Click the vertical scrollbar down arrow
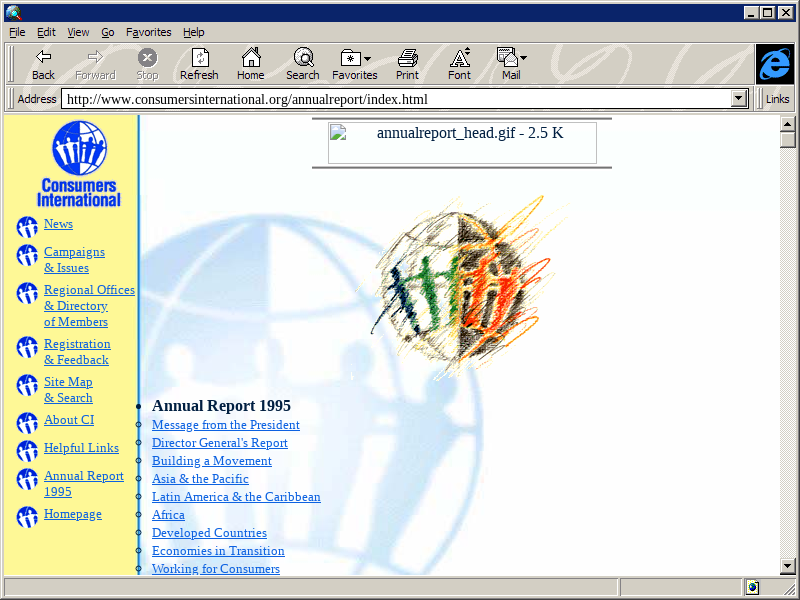 [x=787, y=568]
